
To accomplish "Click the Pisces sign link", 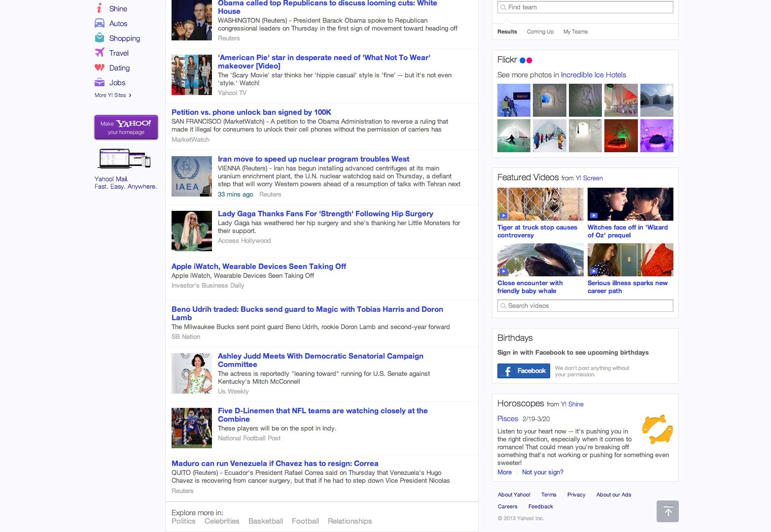I will point(508,419).
